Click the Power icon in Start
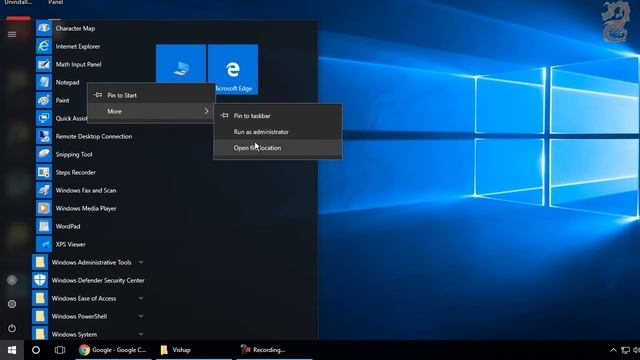 tap(12, 328)
